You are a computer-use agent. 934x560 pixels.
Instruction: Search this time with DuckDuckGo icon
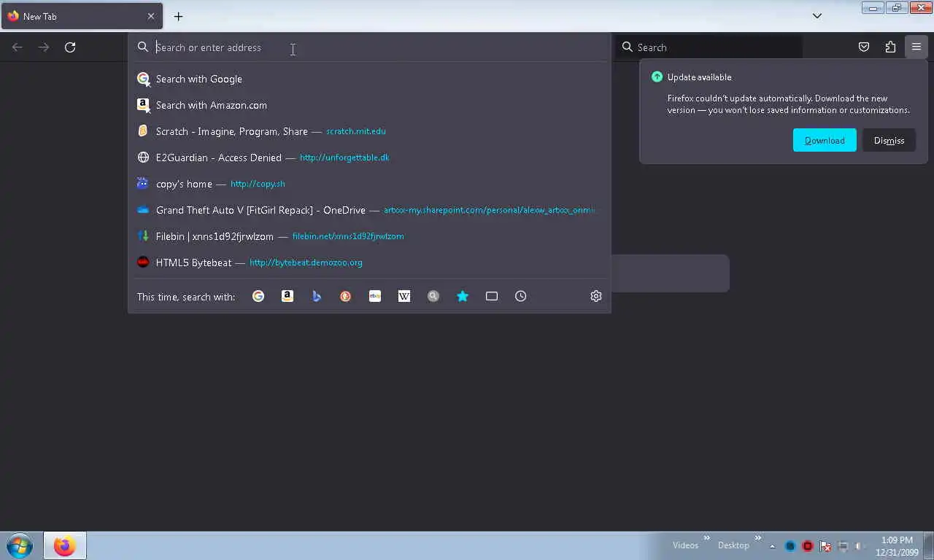(346, 296)
